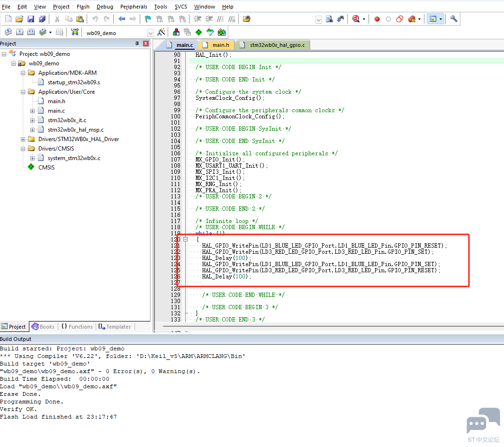Kill all breakpoints icon
This screenshot has height=447, width=504.
412,19
